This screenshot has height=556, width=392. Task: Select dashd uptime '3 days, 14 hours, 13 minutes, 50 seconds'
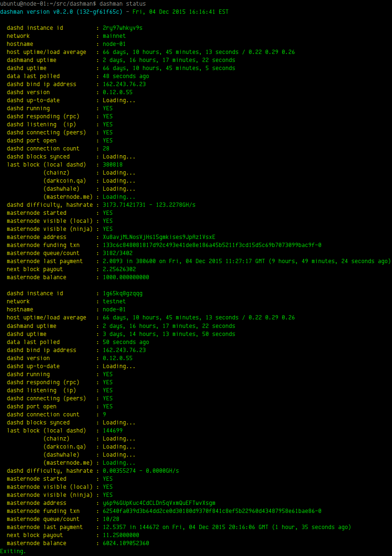pos(169,334)
